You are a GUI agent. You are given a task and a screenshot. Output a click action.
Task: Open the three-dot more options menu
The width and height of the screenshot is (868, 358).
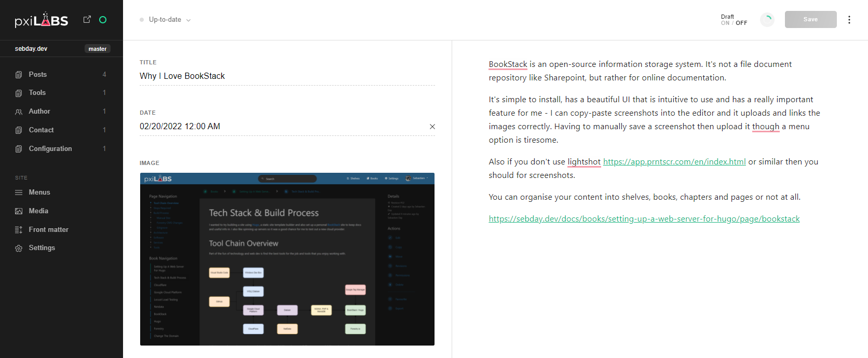pos(849,20)
